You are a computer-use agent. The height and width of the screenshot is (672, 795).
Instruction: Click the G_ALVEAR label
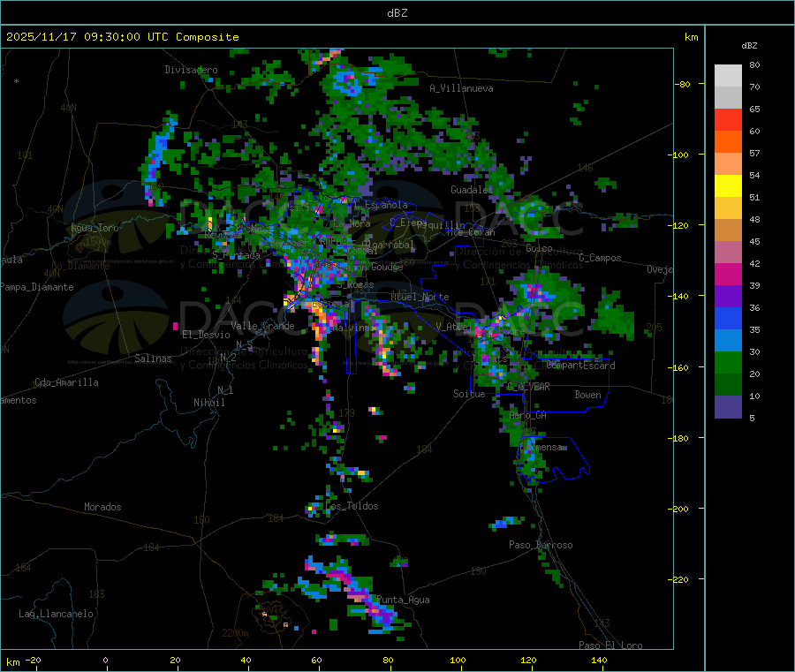pos(528,387)
